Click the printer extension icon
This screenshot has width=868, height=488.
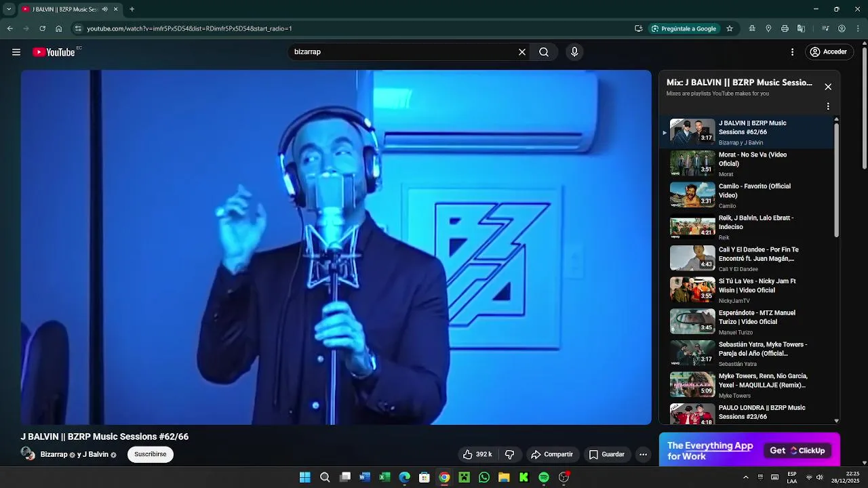[x=785, y=28]
